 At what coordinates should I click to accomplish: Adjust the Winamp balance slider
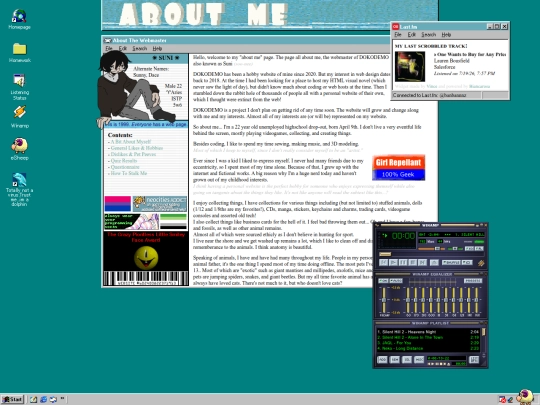pyautogui.click(x=455, y=249)
